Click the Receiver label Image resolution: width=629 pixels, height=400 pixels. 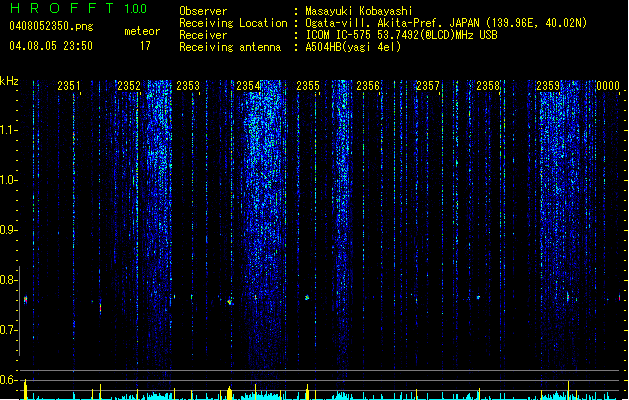[x=203, y=35]
